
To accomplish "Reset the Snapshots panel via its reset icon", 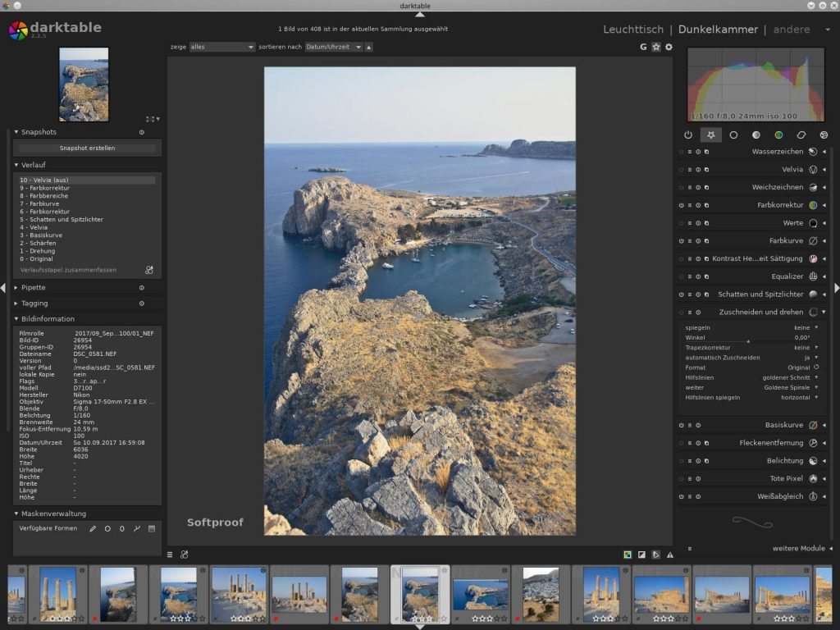I will tap(141, 132).
